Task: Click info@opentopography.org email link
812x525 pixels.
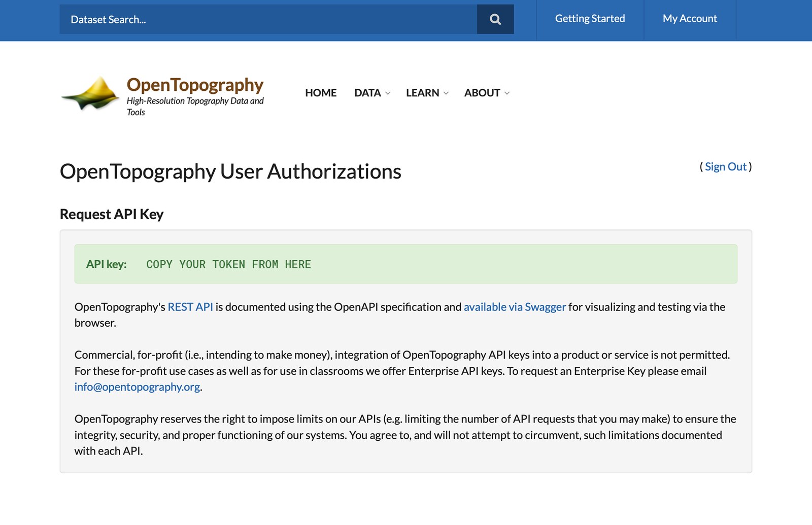Action: click(137, 387)
